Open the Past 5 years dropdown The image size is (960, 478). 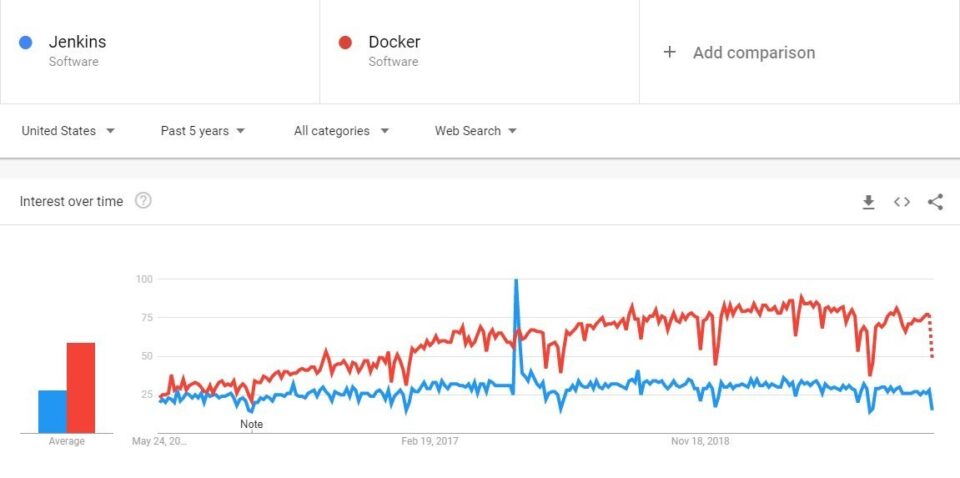pyautogui.click(x=203, y=131)
